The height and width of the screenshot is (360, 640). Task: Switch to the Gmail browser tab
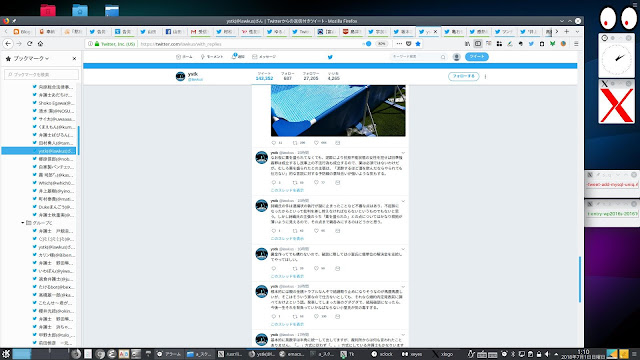[200, 31]
